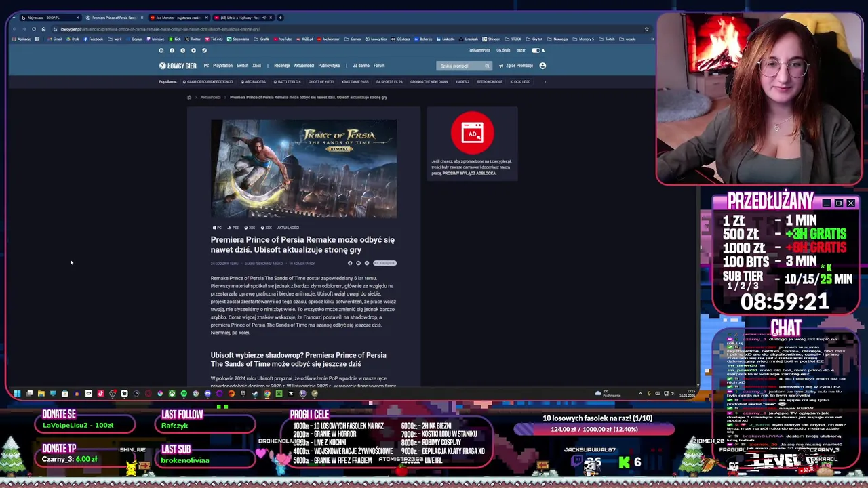
Task: Click the taskbar weather widget
Action: pos(608,393)
